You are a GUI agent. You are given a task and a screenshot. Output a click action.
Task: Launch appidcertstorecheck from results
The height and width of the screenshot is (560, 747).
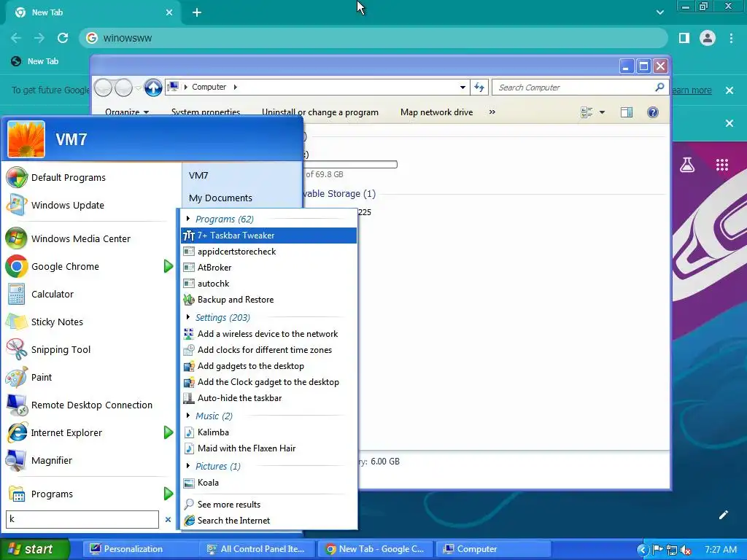point(268,252)
